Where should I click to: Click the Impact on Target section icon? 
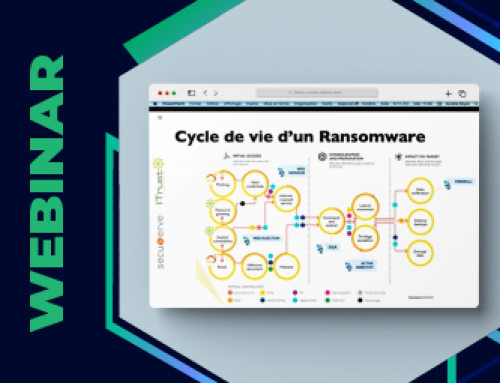tap(398, 156)
